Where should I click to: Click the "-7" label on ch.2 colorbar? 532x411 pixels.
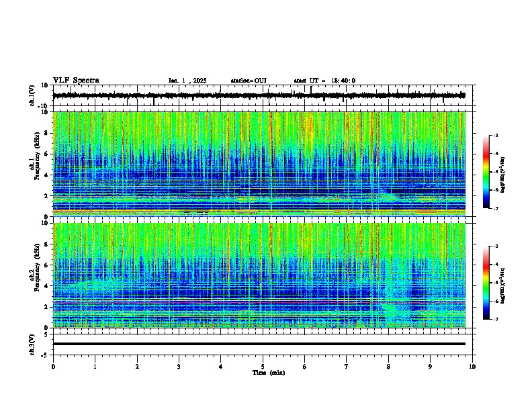495,319
